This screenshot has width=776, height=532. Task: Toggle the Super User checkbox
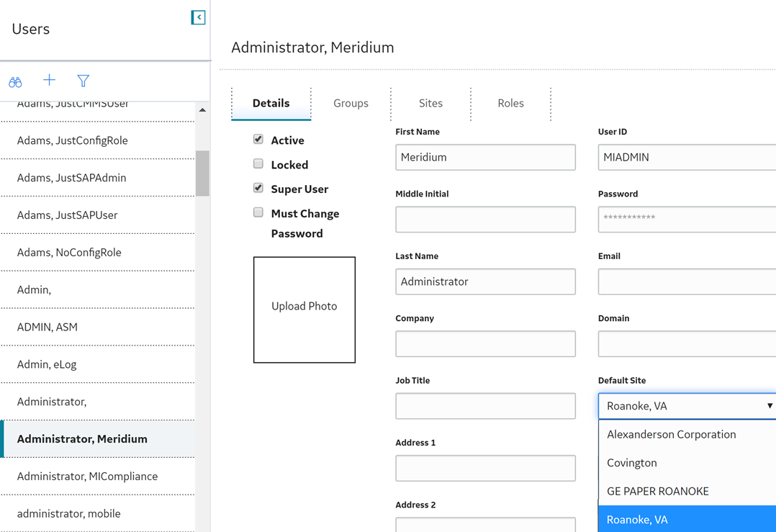pyautogui.click(x=258, y=188)
